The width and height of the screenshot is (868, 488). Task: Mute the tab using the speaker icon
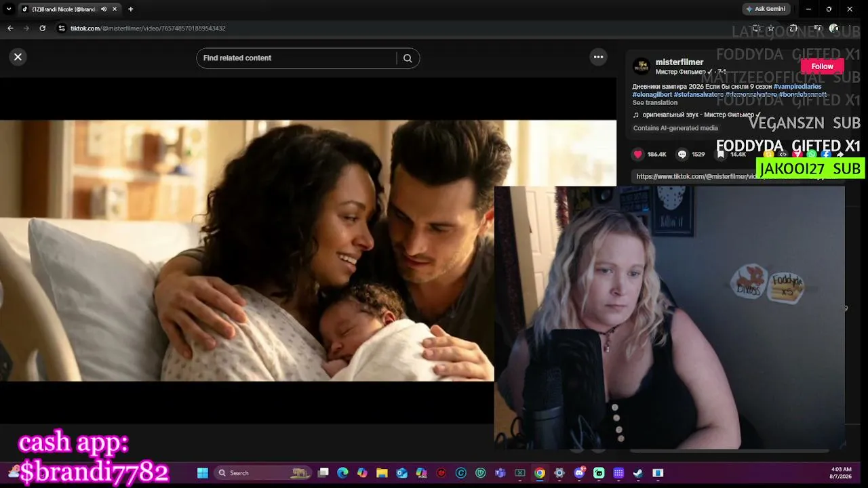[104, 9]
